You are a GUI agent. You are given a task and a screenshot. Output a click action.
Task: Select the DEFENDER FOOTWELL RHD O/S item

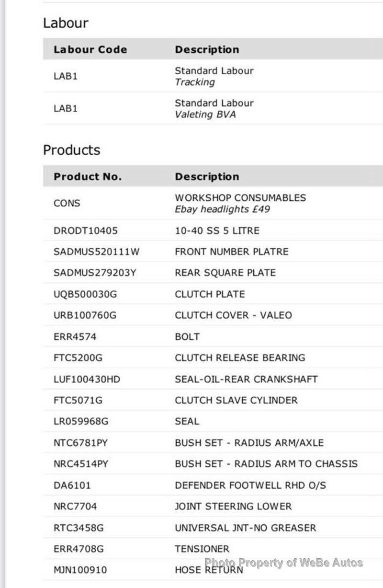click(250, 485)
